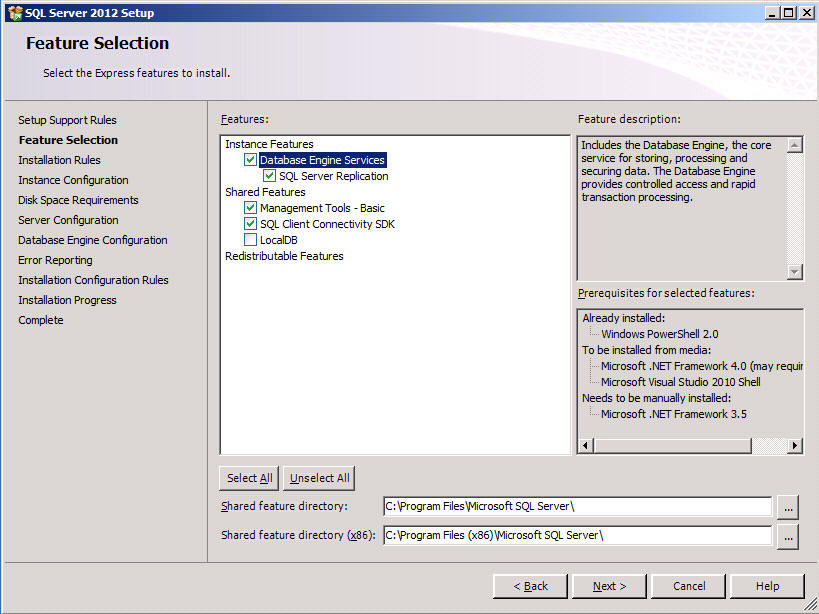Select the Instance Configuration step

pyautogui.click(x=73, y=180)
